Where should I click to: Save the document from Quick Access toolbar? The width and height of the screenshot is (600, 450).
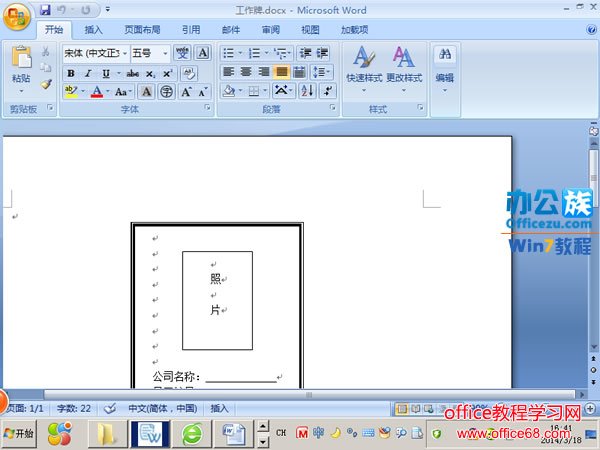46,10
